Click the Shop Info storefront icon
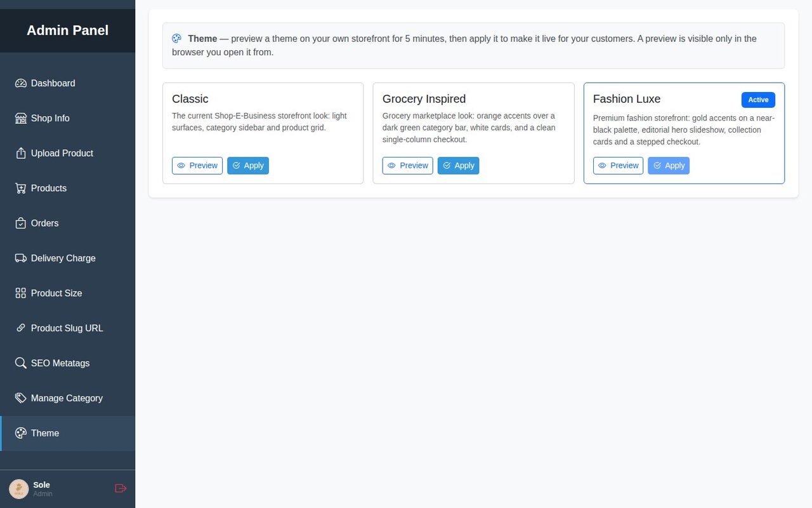This screenshot has width=812, height=508. click(x=20, y=118)
